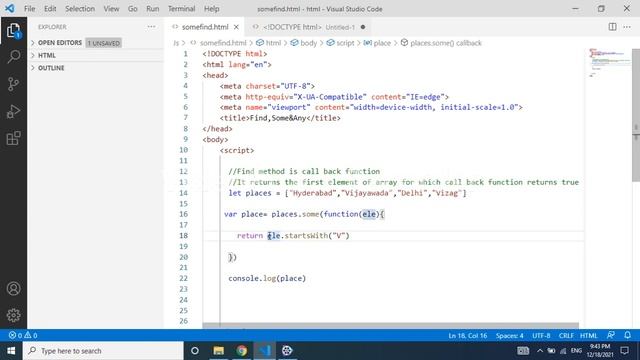Click the feedback icon in status bar
This screenshot has width=640, height=360.
click(x=611, y=335)
